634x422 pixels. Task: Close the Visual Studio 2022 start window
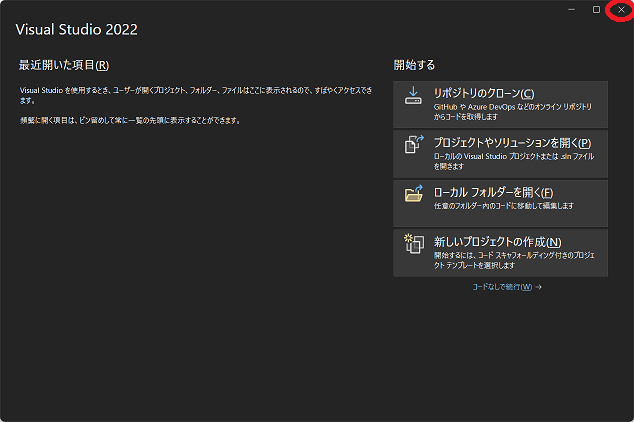coord(621,10)
